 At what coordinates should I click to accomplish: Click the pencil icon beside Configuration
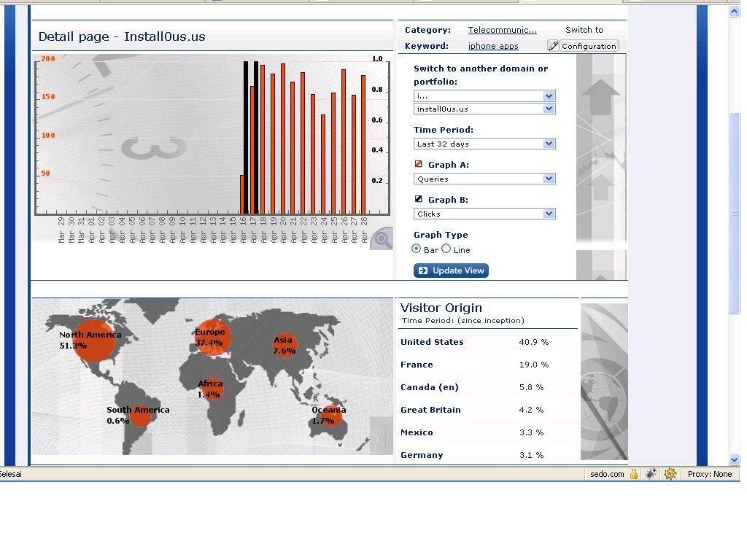(553, 46)
